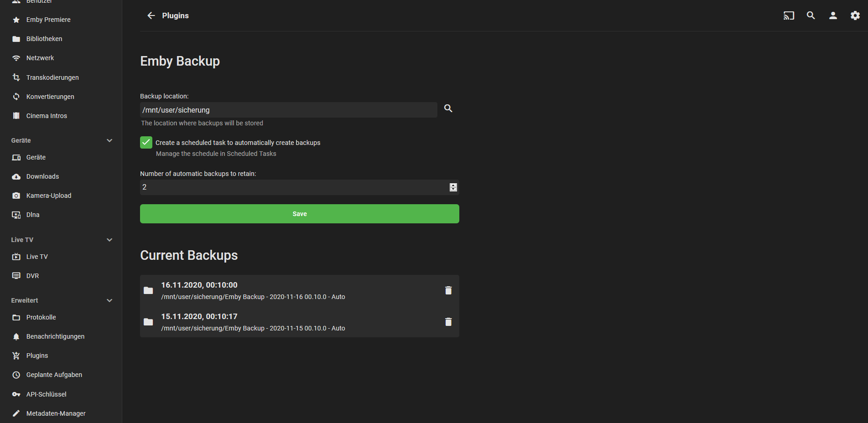Open Dlna settings
Screen dimensions: 868x423
pos(33,215)
